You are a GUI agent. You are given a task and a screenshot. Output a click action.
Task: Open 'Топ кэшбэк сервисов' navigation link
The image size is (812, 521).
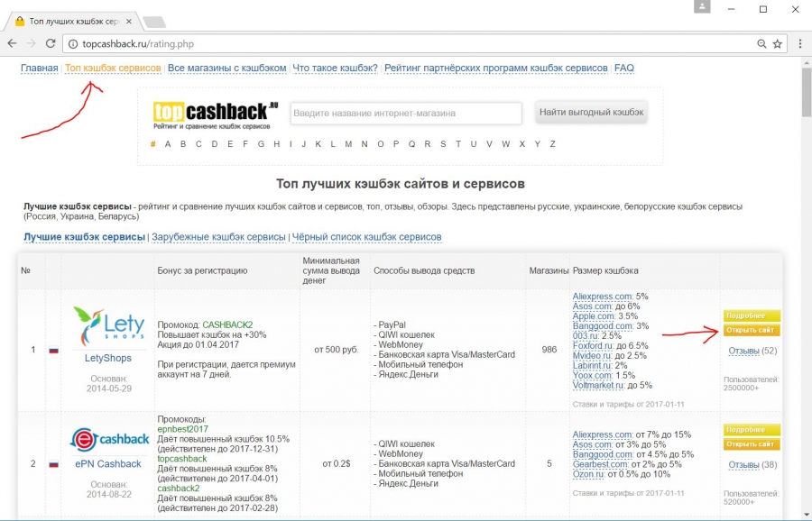coord(113,68)
